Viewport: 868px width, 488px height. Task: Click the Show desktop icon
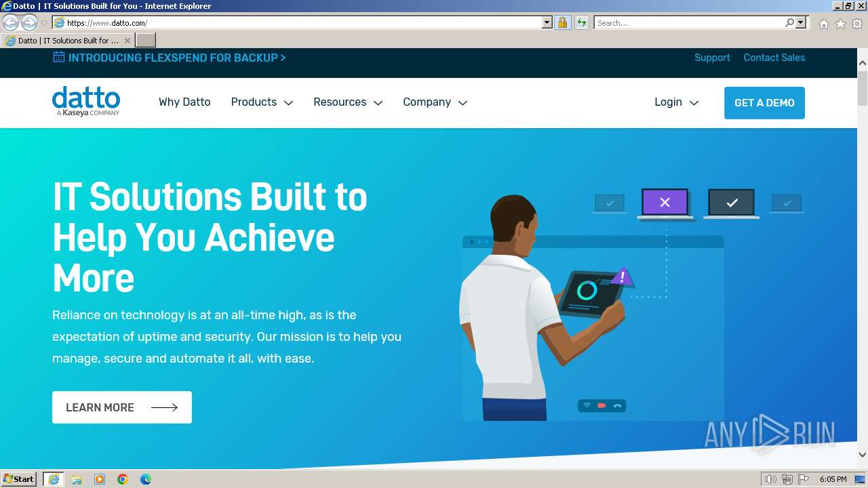pyautogui.click(x=861, y=479)
